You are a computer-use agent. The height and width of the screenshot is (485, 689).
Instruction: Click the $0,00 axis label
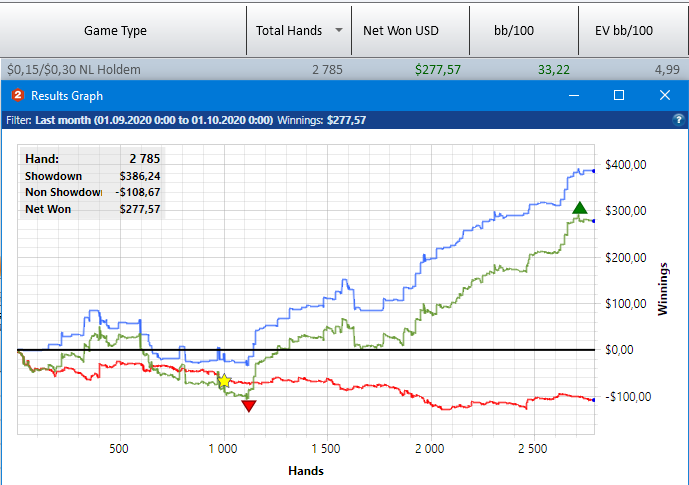(619, 350)
